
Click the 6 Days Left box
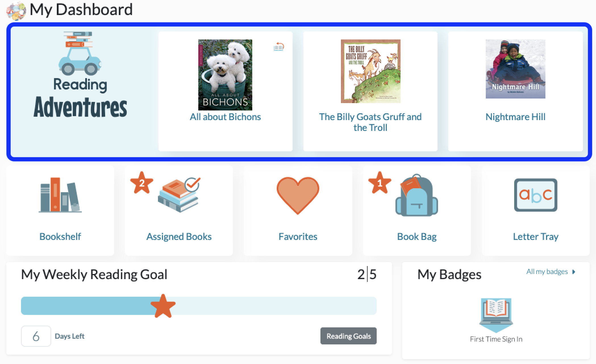pos(36,336)
